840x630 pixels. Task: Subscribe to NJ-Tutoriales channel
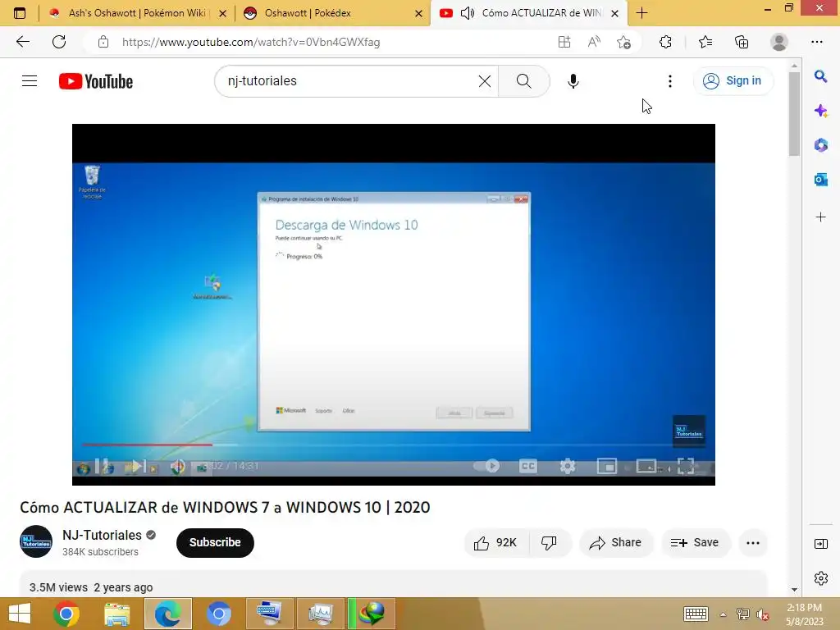(x=215, y=543)
